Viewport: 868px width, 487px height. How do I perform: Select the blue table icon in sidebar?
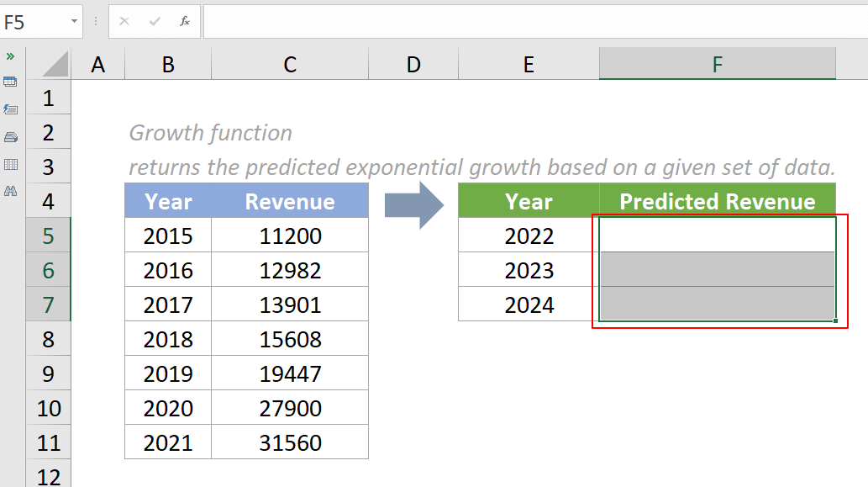(x=11, y=82)
